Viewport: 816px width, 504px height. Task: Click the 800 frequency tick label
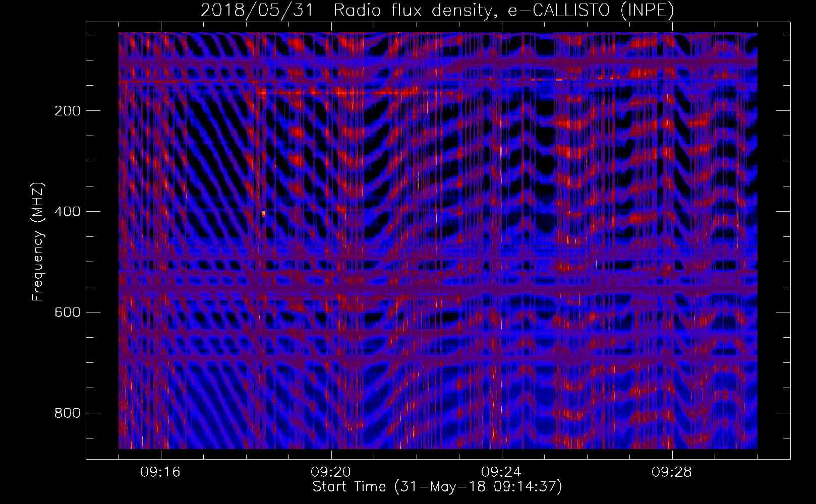click(x=67, y=413)
